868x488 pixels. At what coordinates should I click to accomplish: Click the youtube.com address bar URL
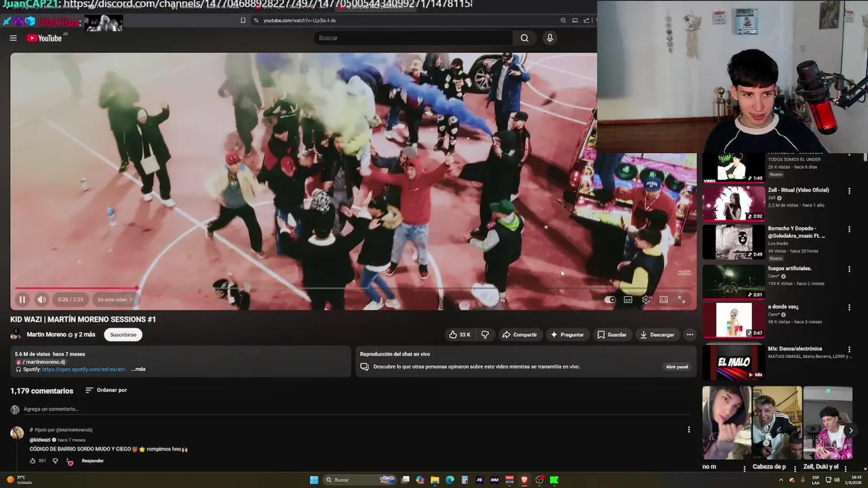(x=299, y=20)
